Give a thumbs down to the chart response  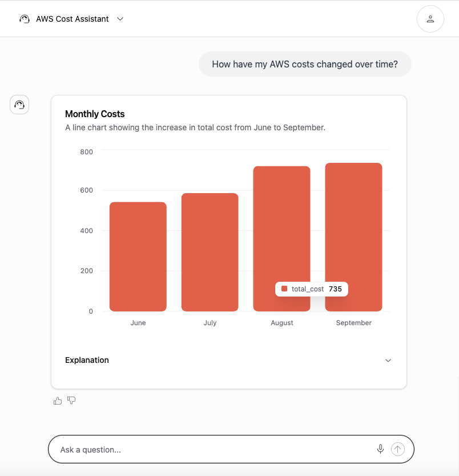point(71,401)
